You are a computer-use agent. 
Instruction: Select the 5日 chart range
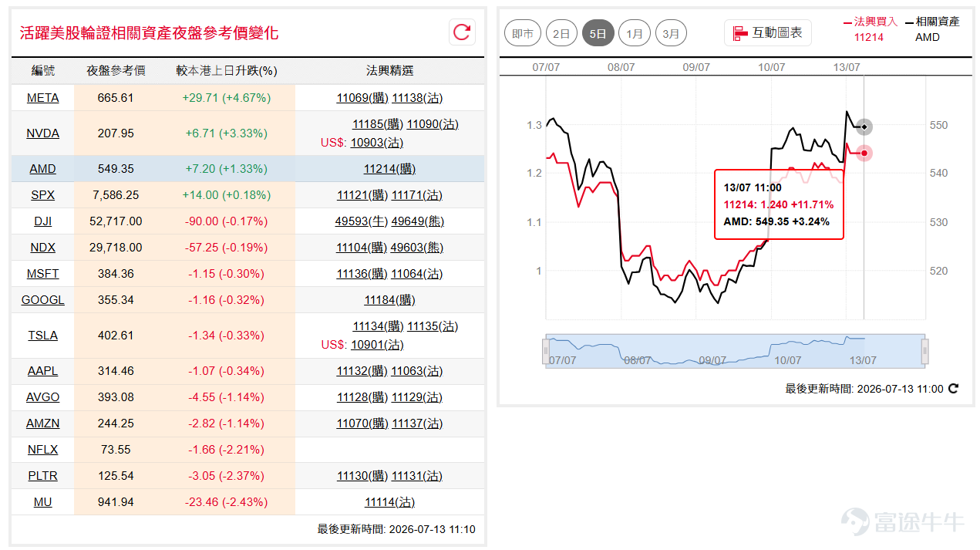(x=598, y=33)
